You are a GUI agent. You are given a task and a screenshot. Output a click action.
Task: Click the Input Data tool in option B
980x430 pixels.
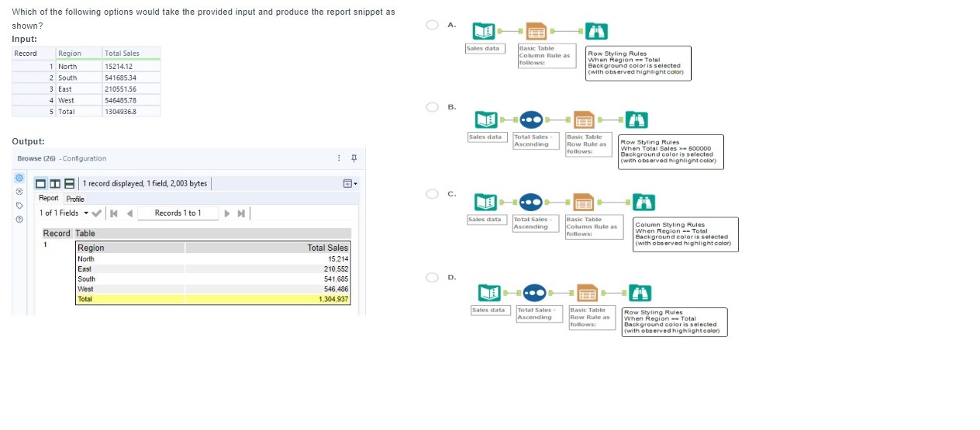pyautogui.click(x=487, y=120)
